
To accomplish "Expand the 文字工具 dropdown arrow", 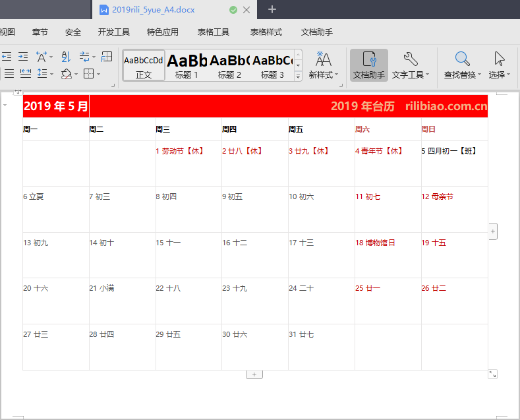I will pyautogui.click(x=427, y=75).
